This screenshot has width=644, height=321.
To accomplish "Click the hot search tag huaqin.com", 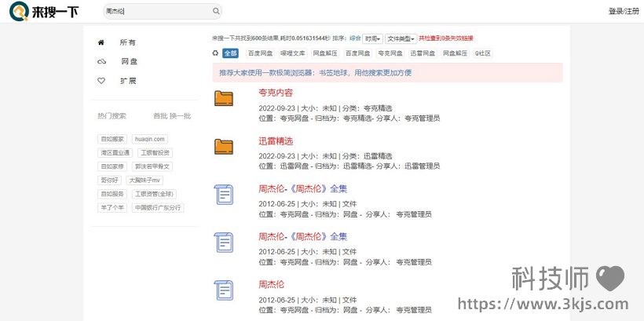I will (x=150, y=139).
